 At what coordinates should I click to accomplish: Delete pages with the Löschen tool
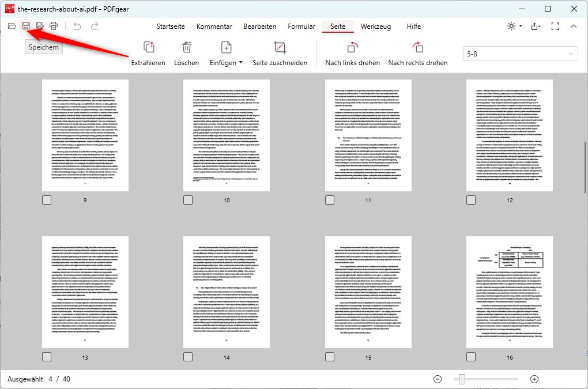point(186,52)
